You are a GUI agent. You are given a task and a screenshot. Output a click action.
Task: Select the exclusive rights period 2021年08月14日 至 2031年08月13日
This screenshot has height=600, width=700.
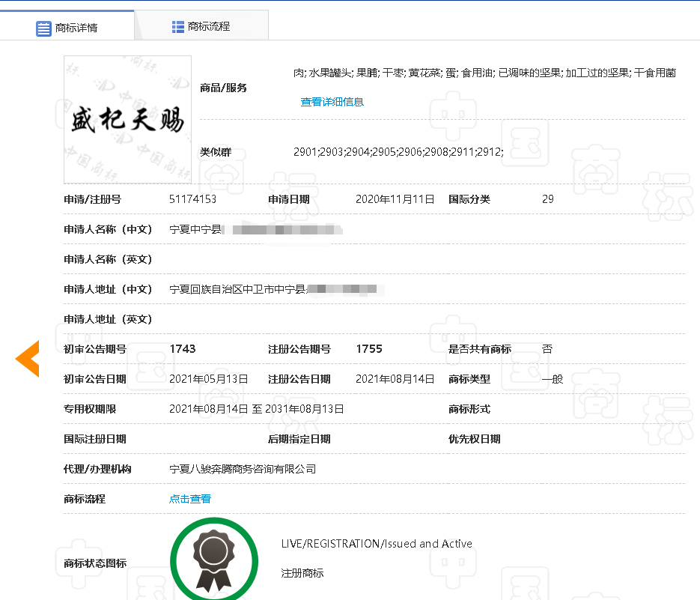(256, 409)
